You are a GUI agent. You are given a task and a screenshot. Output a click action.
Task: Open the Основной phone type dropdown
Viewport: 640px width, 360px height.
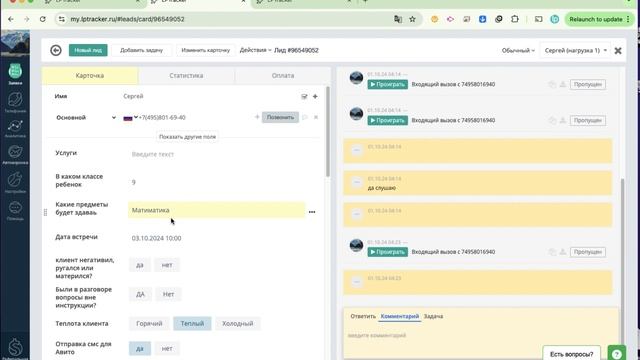pyautogui.click(x=86, y=118)
